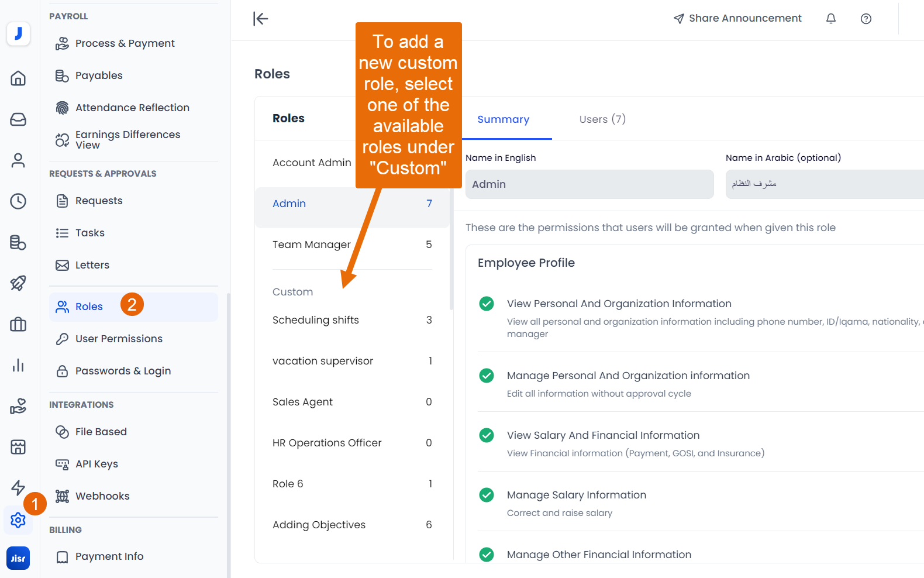Open the clock attendance icon
Image resolution: width=924 pixels, height=578 pixels.
[x=18, y=201]
